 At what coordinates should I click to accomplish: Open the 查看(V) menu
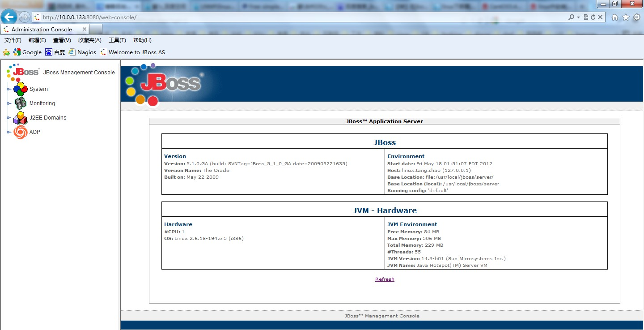[62, 40]
